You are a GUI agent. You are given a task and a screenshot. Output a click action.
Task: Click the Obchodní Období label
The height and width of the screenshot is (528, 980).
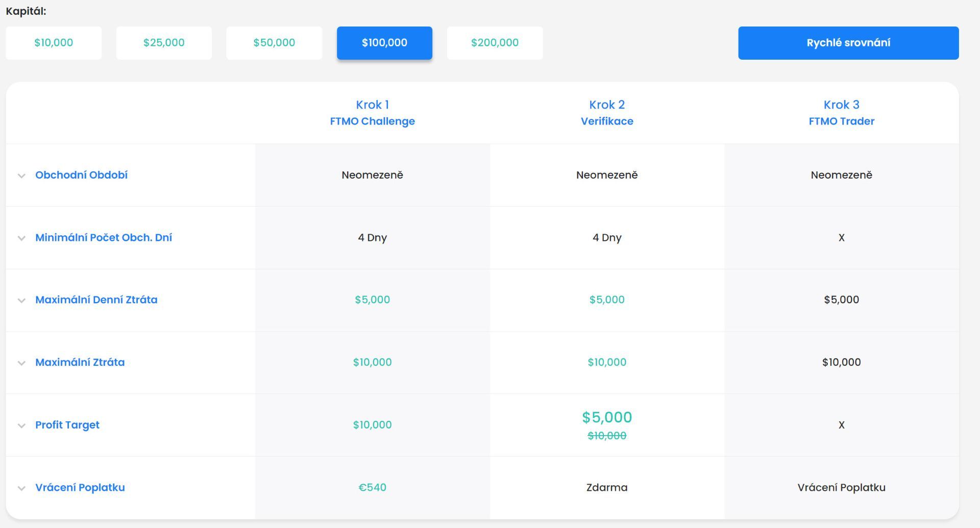[81, 175]
